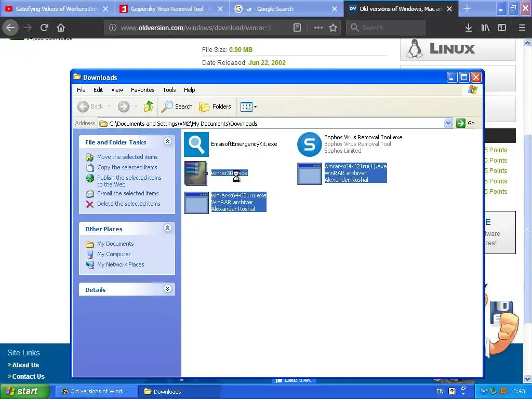Switch to Satisfying Videos YouTube tab
The height and width of the screenshot is (399, 532).
tap(57, 9)
